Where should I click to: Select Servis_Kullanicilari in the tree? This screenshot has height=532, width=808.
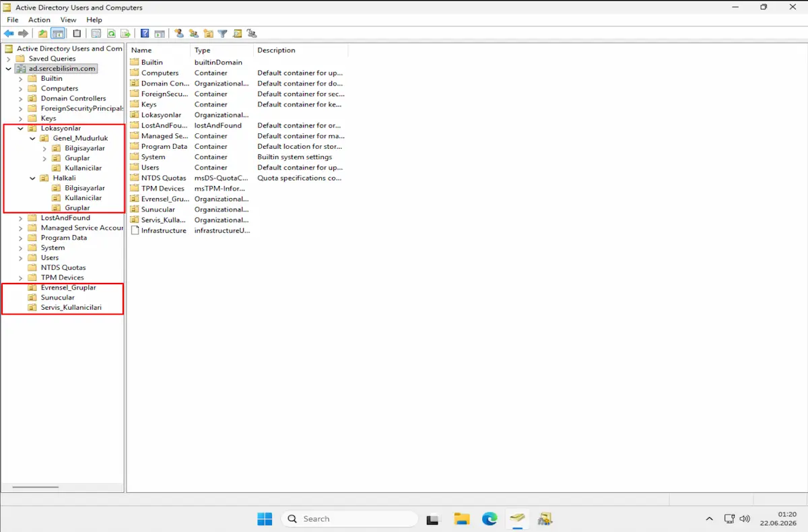pyautogui.click(x=71, y=307)
